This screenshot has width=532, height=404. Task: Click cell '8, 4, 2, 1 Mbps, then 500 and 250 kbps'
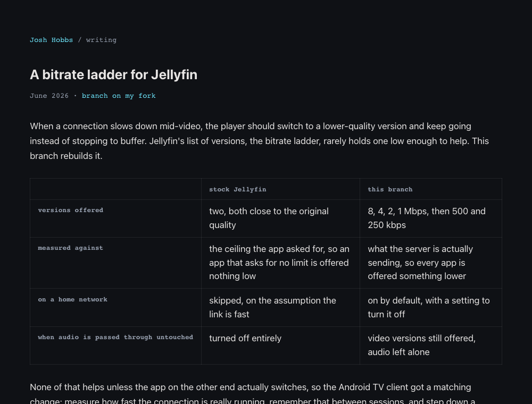[430, 218]
